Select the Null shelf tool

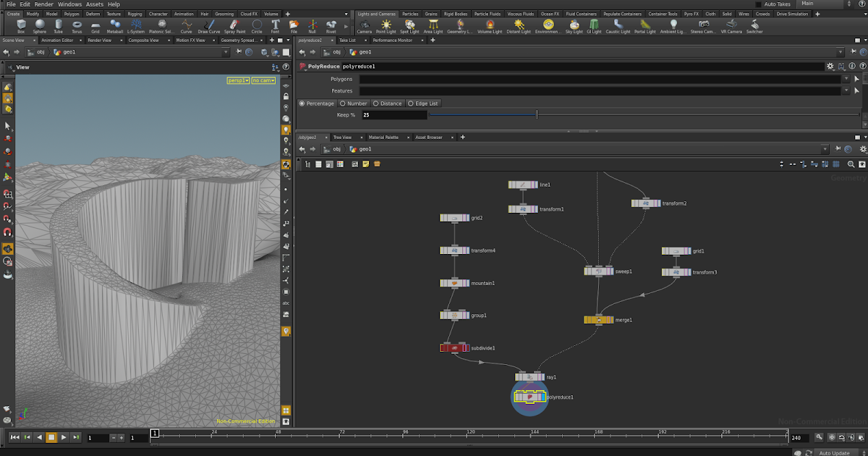(312, 27)
